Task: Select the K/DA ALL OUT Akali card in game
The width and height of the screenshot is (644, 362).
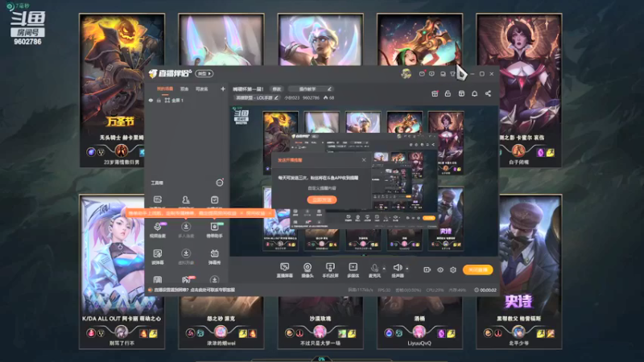Action: point(122,272)
